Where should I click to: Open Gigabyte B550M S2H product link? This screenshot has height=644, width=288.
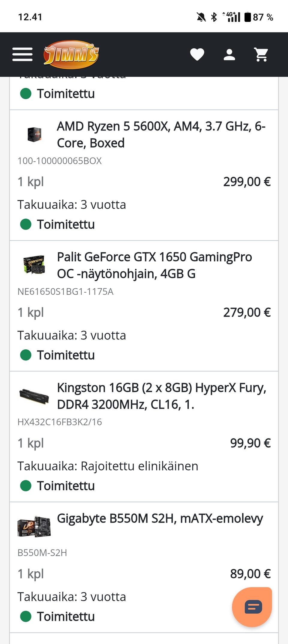(160, 518)
